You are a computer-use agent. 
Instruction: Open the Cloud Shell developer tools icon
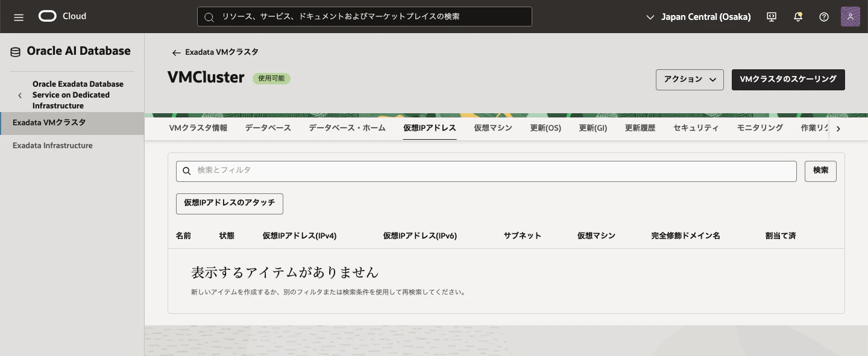772,17
